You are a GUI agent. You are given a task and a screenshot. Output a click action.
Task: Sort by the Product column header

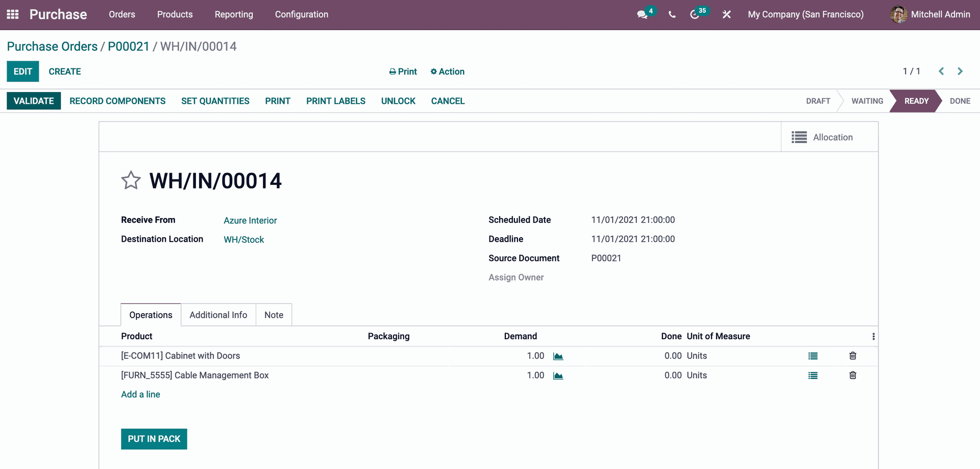tap(136, 336)
